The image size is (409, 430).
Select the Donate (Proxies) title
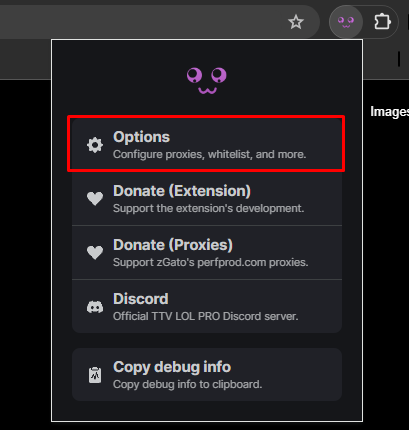pos(173,245)
